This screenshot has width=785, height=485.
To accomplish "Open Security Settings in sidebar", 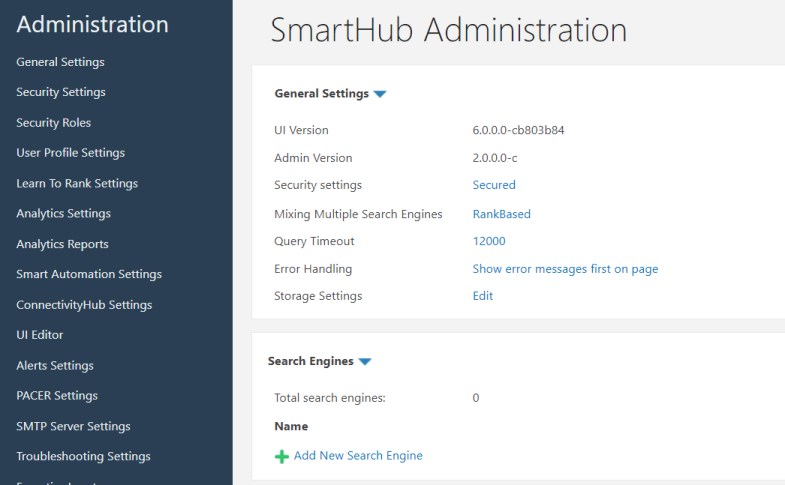I will 61,92.
